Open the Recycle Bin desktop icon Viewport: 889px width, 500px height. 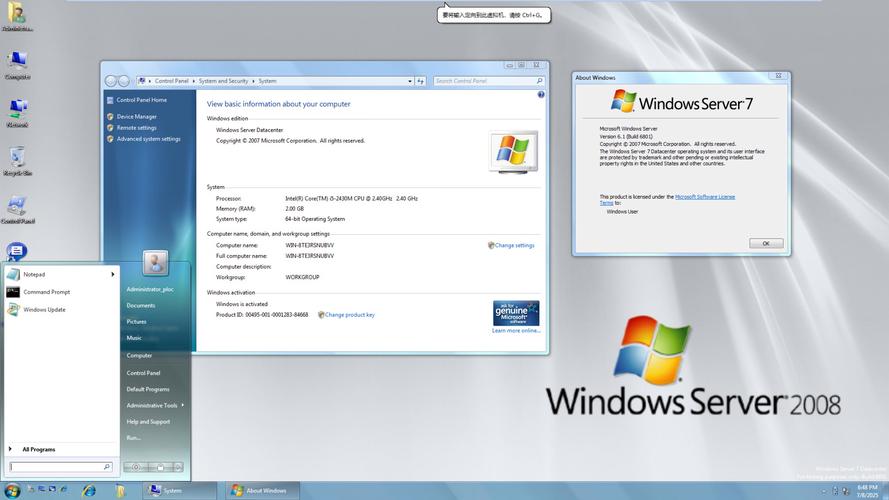point(18,161)
